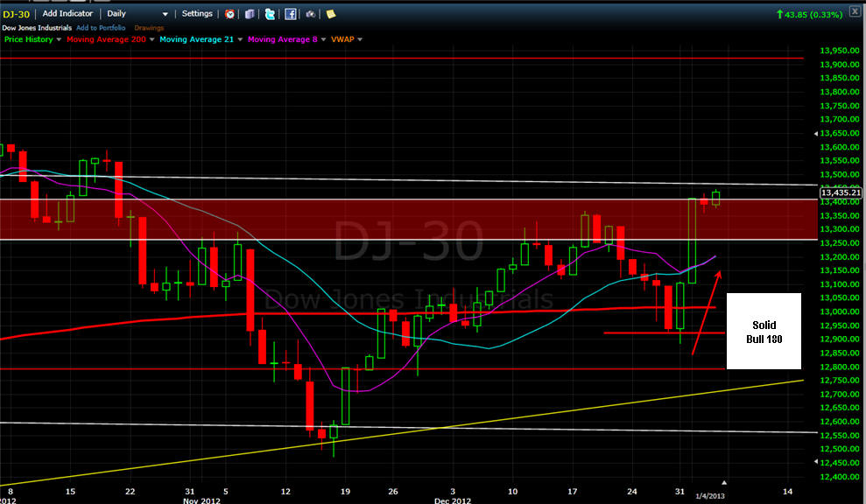The height and width of the screenshot is (504, 866).
Task: Click the small triangle marker below 1/4/2013
Action: [x=724, y=482]
